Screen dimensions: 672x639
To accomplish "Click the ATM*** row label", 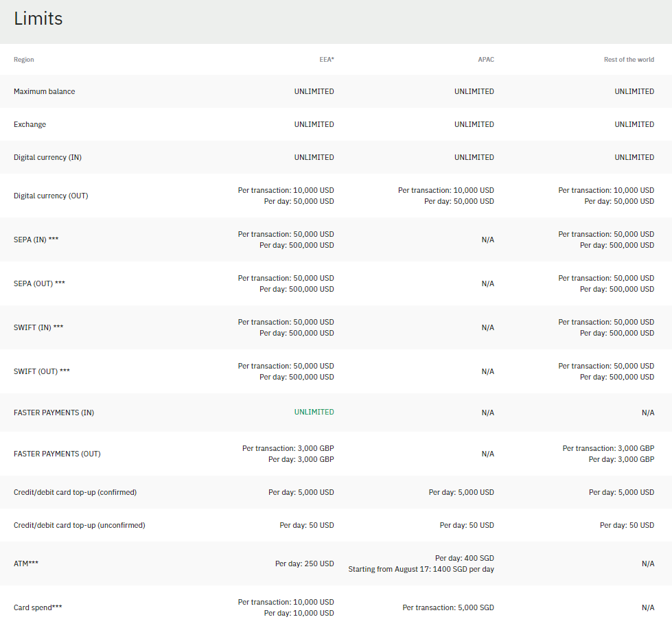I will [x=25, y=564].
